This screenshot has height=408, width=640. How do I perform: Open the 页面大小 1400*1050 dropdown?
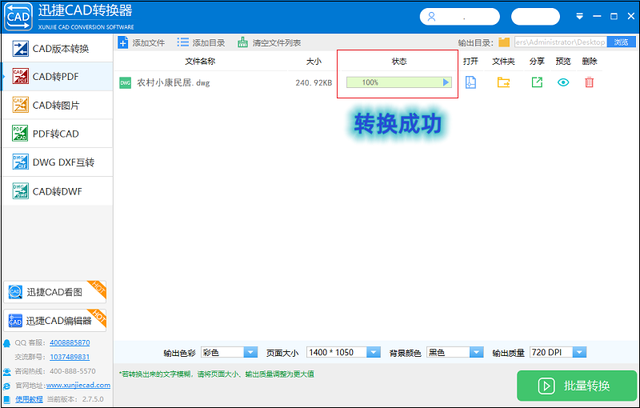[x=343, y=352]
